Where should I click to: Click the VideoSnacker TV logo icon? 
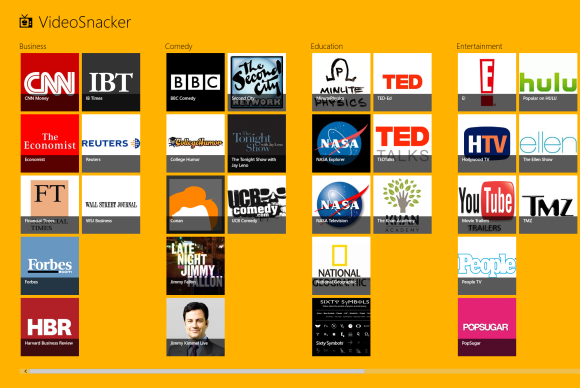26,21
